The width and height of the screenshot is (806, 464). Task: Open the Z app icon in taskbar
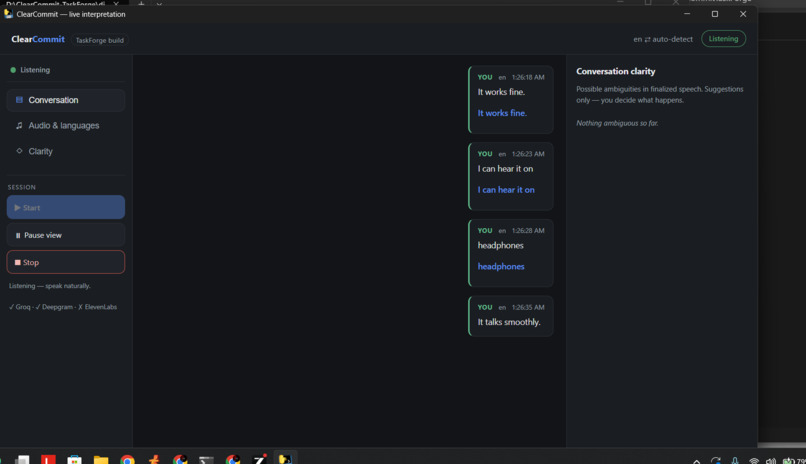pyautogui.click(x=260, y=458)
